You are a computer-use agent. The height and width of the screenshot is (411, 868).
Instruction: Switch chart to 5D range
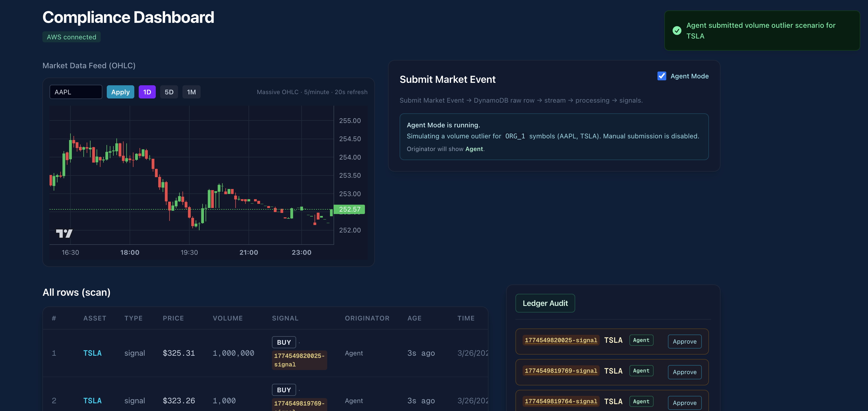tap(169, 92)
